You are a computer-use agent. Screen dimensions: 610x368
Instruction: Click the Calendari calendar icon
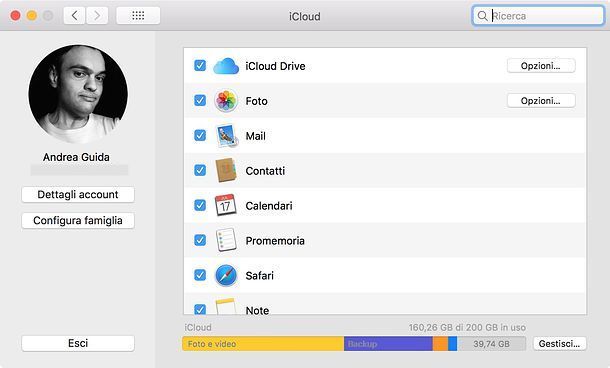pos(226,205)
